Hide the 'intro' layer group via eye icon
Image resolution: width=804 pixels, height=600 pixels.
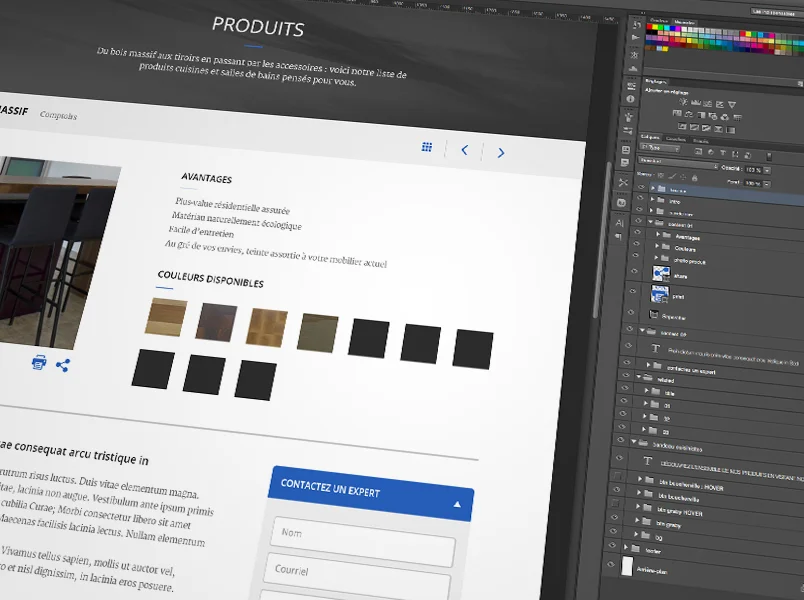pyautogui.click(x=640, y=198)
